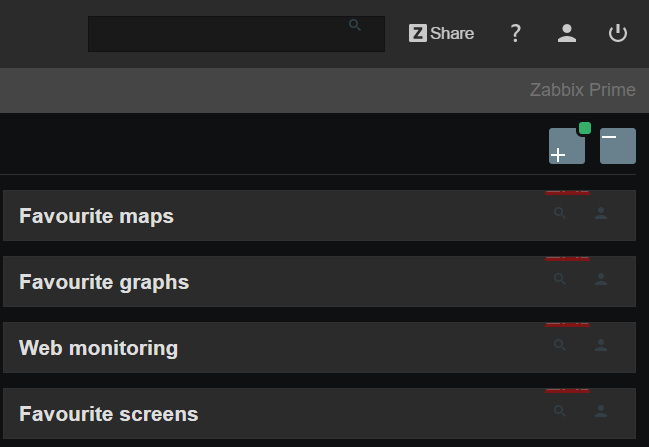
Task: Click the person icon in Favourite graphs
Action: coord(601,279)
